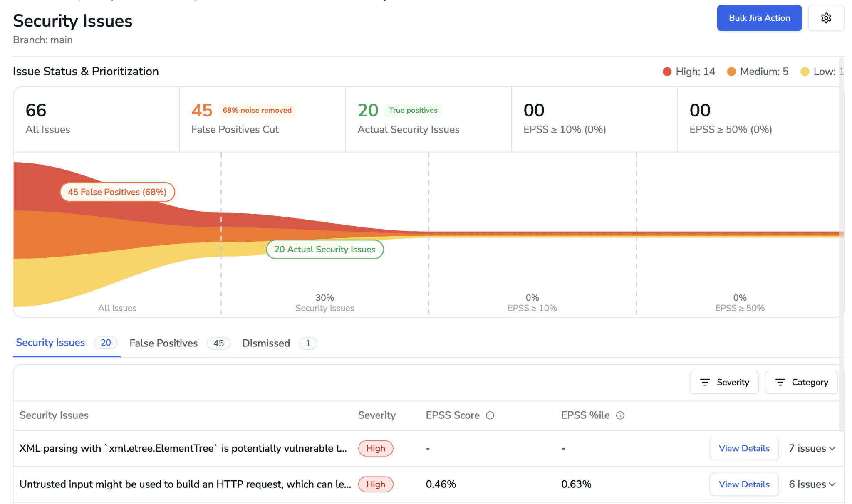The width and height of the screenshot is (852, 504).
Task: Expand the 6 issues chevron
Action: tap(832, 484)
